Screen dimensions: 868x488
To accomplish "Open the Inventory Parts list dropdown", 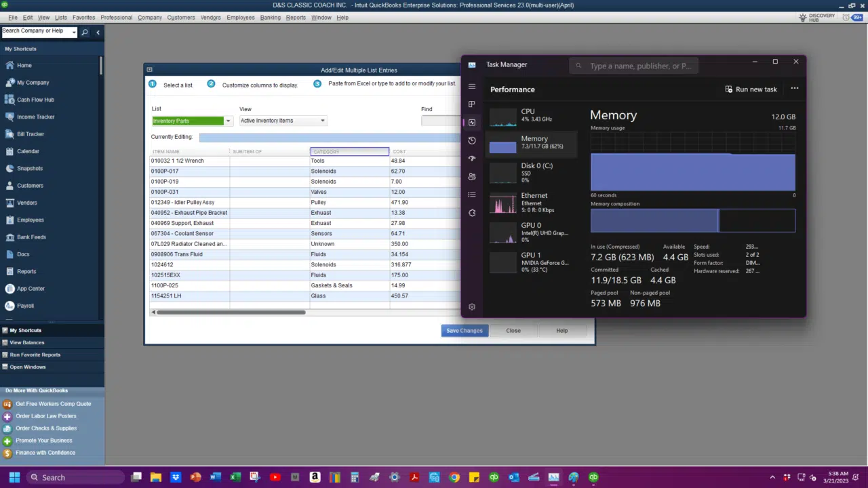I will (x=228, y=121).
